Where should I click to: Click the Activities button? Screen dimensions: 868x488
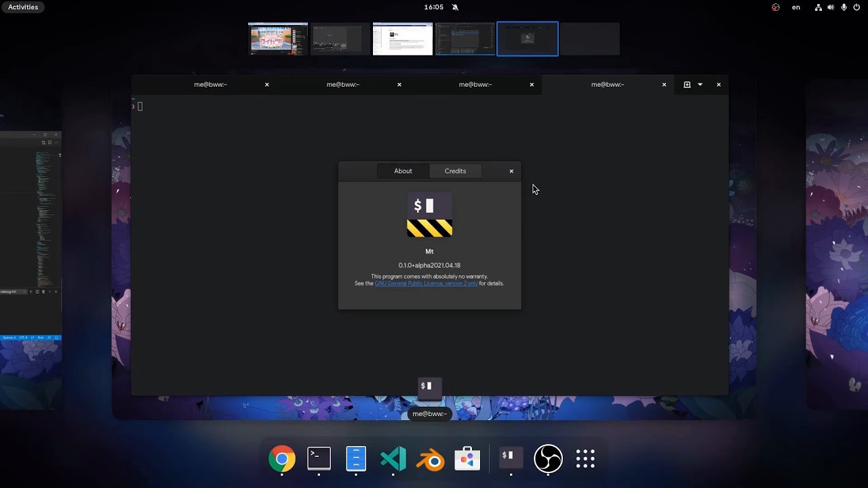(x=23, y=7)
